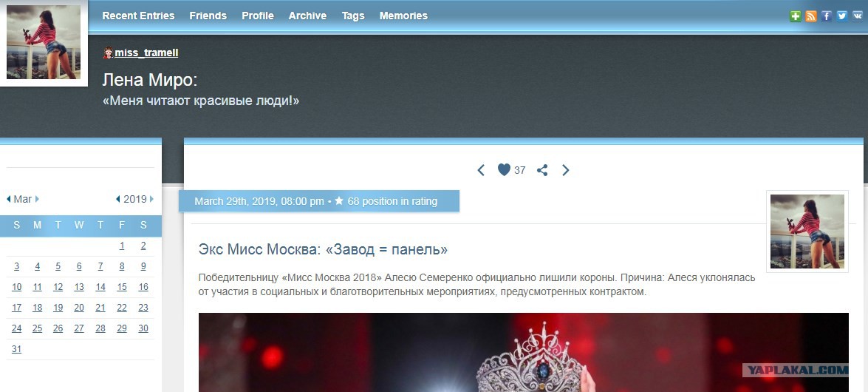Share via the Facebook icon
The height and width of the screenshot is (392, 868).
coord(827,16)
